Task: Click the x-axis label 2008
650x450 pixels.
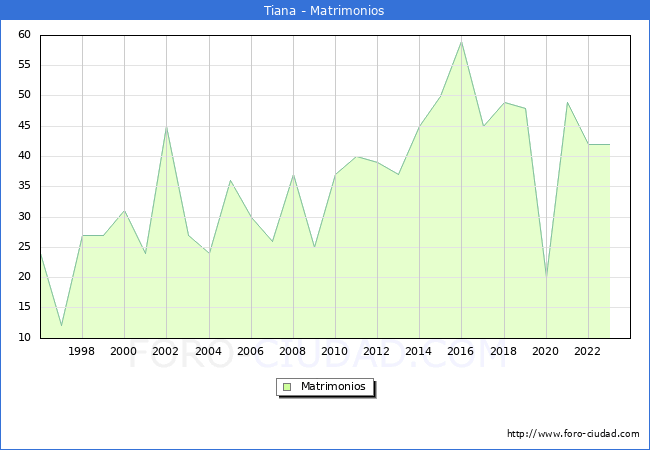Action: pos(292,351)
